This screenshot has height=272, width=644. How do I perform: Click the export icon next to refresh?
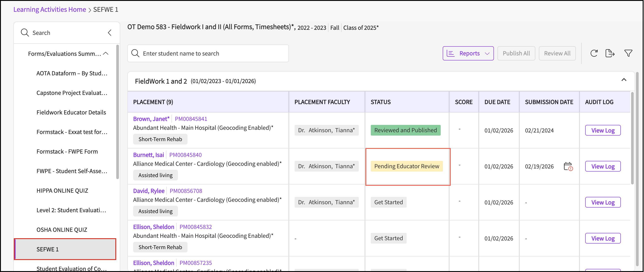point(610,53)
